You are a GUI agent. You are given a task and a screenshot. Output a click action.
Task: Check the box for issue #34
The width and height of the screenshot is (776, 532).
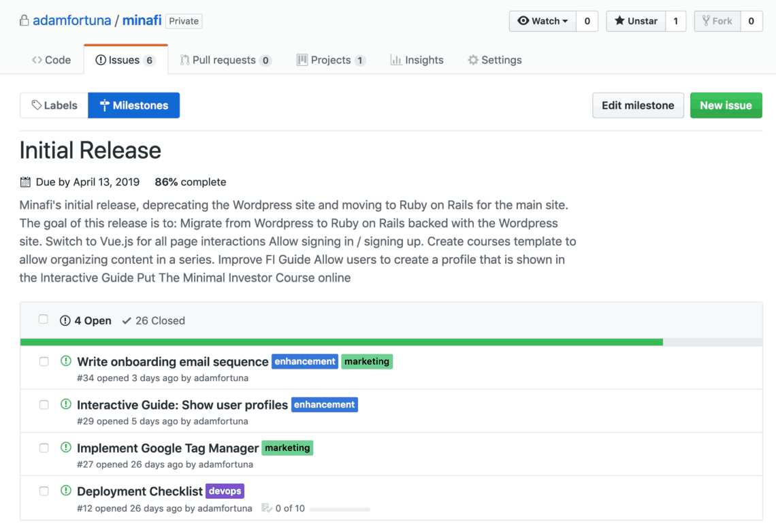pyautogui.click(x=44, y=361)
